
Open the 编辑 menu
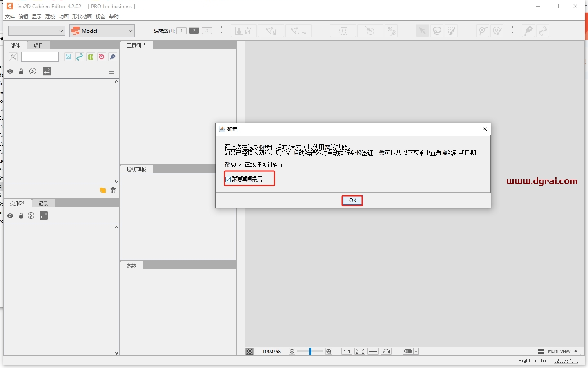(x=23, y=17)
